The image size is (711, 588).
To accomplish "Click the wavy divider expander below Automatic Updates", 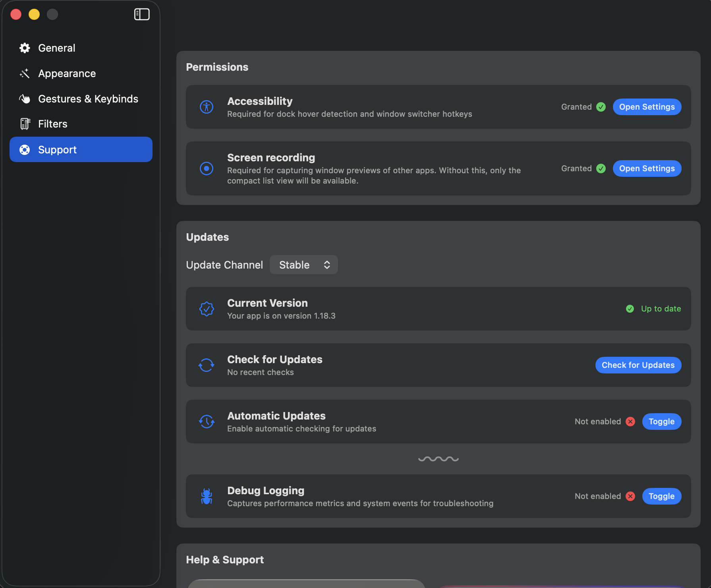I will [439, 459].
